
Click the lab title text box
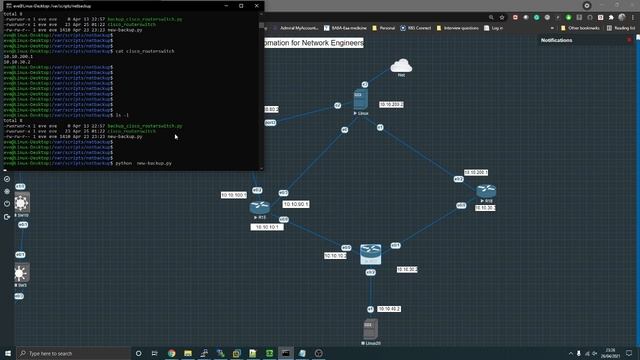pos(313,43)
